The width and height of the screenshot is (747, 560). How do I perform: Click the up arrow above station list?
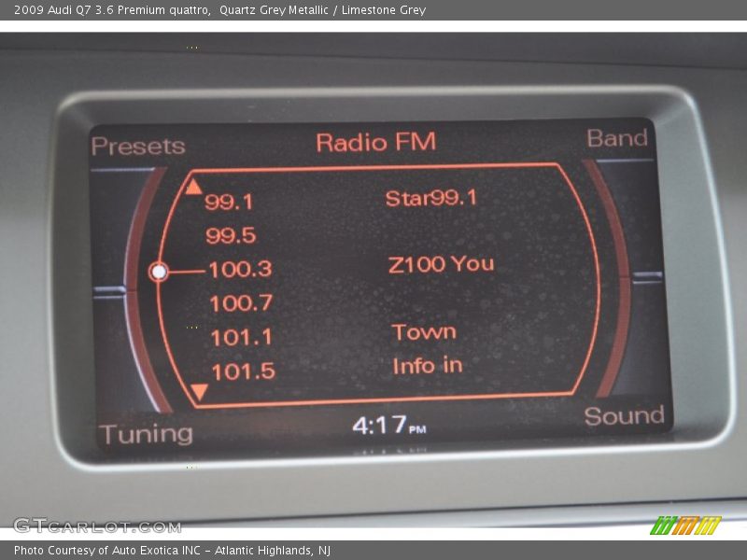coord(193,187)
